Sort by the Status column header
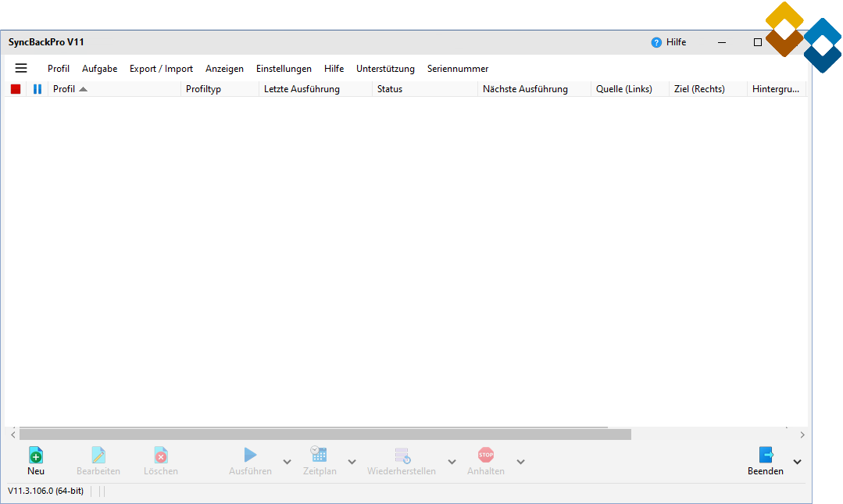 point(425,89)
